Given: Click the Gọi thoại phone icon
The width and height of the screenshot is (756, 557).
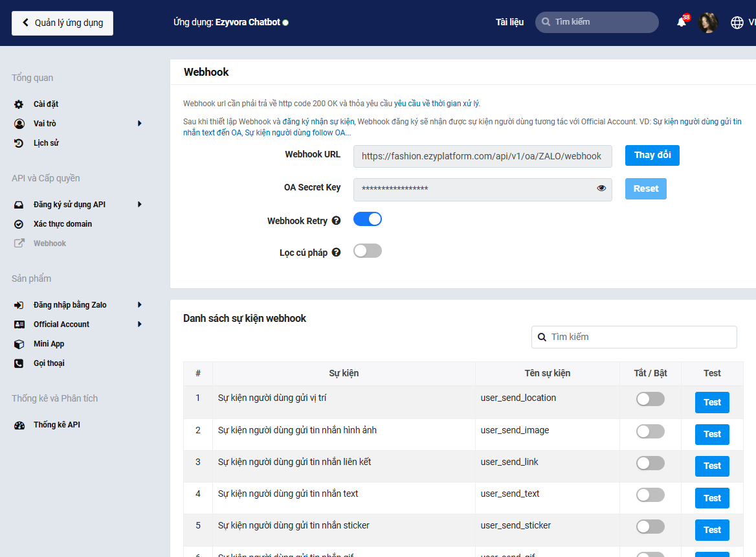Looking at the screenshot, I should [x=19, y=363].
